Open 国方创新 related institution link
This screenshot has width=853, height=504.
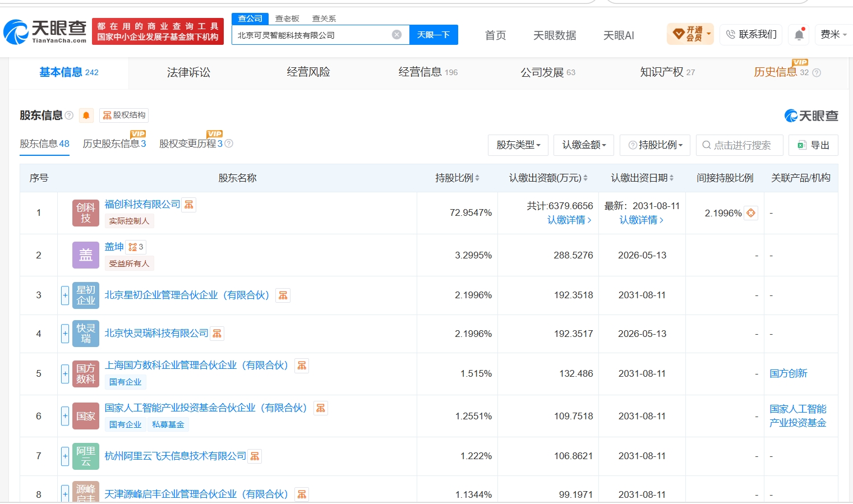(x=789, y=373)
